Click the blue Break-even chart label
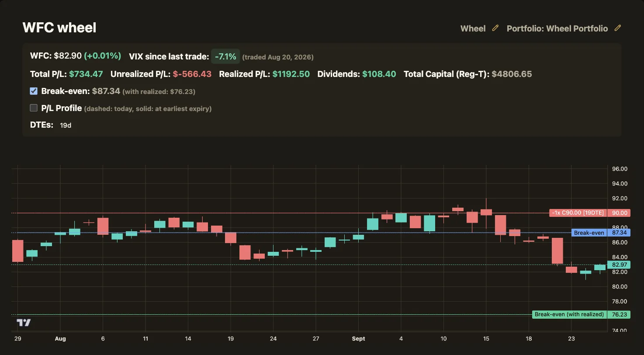The width and height of the screenshot is (644, 355). pos(589,233)
